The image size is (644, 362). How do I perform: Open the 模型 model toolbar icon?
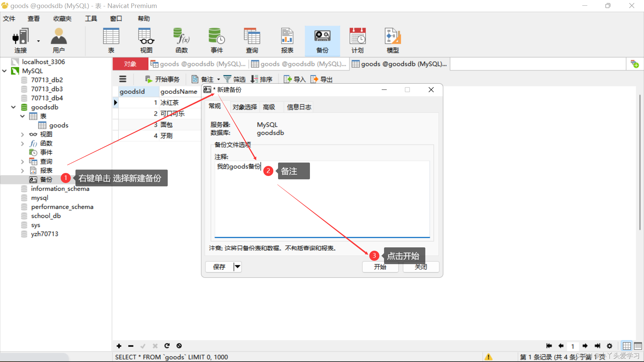(393, 41)
